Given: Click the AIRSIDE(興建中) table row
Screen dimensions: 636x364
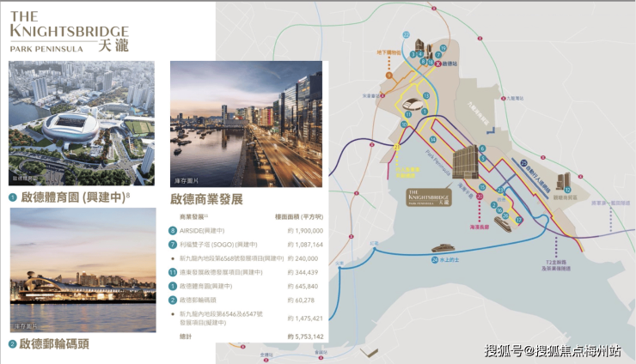Looking at the screenshot, I should [246, 231].
